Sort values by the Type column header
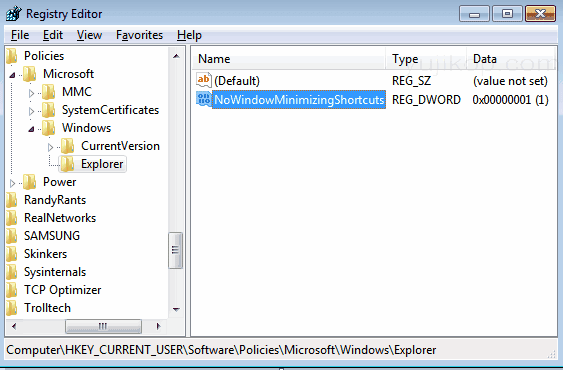 pos(427,59)
